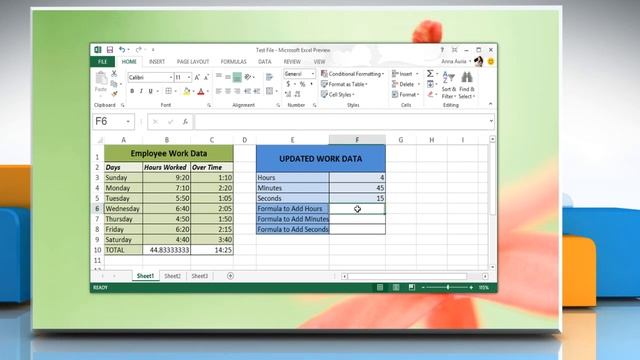Click the Copy icon in the Clipboard group

(x=114, y=84)
